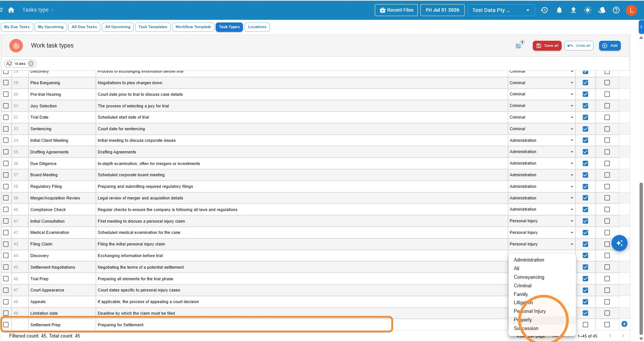
Task: Switch to Locations tab
Action: [x=257, y=27]
